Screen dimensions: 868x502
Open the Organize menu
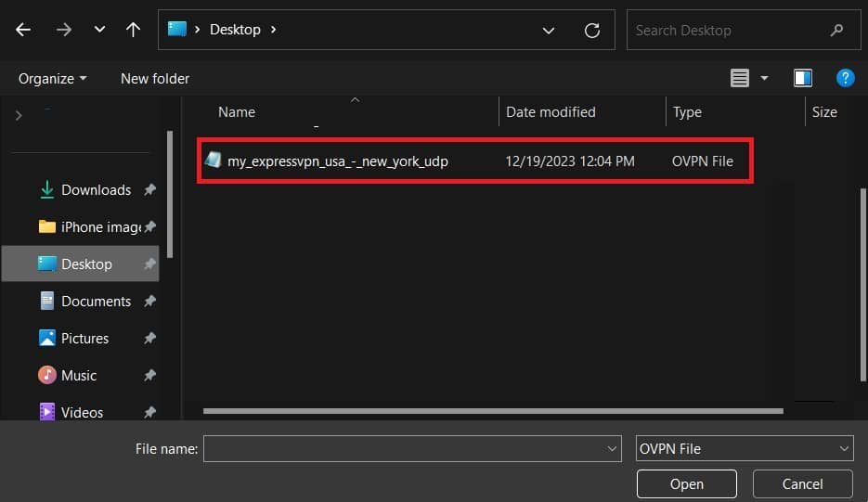tap(53, 79)
